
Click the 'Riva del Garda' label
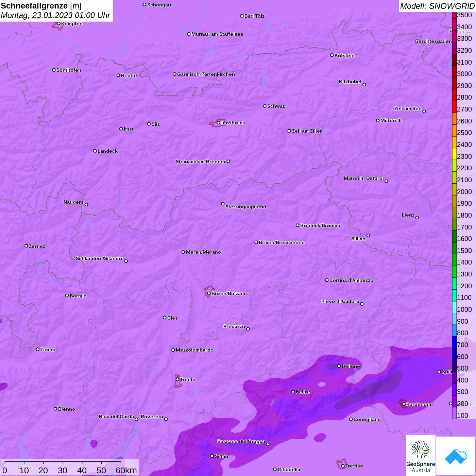116,417
